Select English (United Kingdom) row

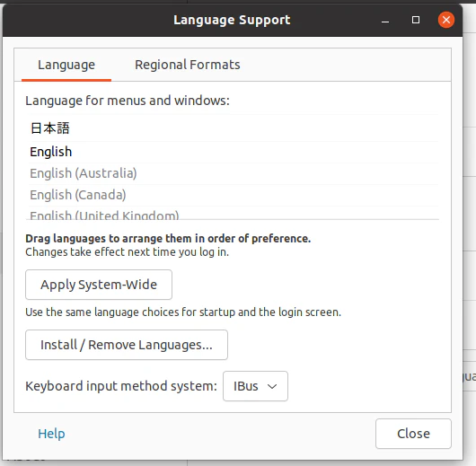coord(234,213)
